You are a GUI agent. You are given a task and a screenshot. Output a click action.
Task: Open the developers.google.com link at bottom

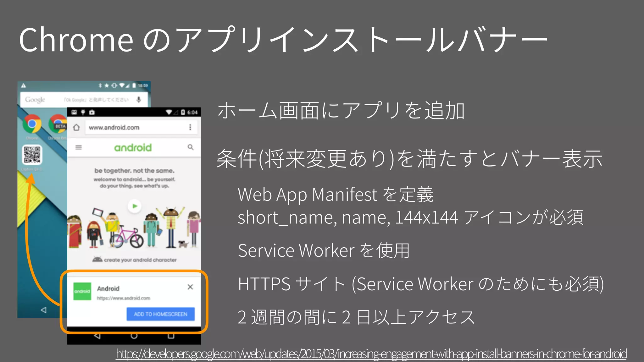(371, 354)
